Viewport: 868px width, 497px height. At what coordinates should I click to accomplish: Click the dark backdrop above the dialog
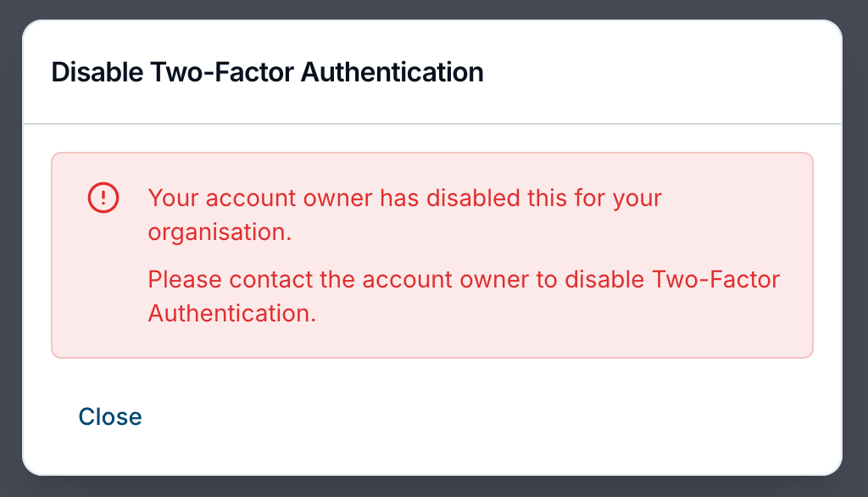point(432,8)
